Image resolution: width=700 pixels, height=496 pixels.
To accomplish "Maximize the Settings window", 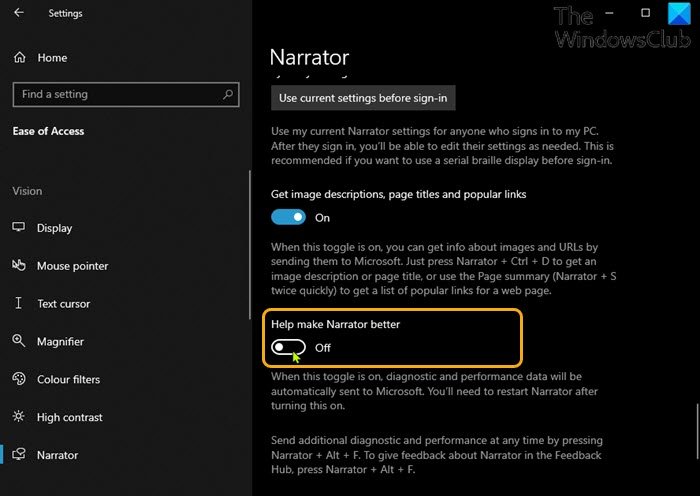I will pyautogui.click(x=645, y=13).
